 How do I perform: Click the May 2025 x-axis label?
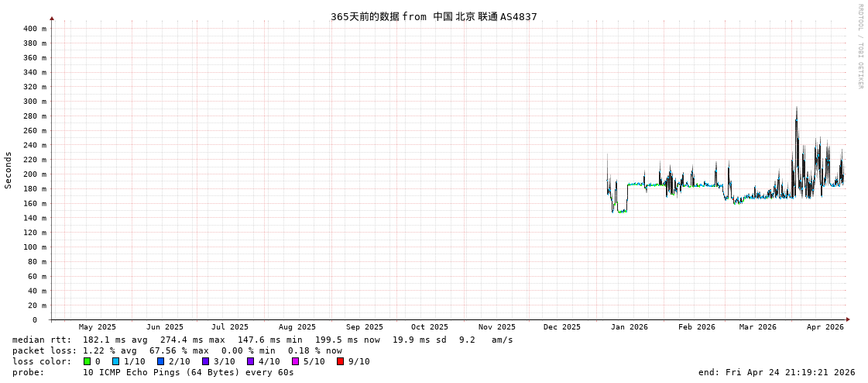[98, 327]
